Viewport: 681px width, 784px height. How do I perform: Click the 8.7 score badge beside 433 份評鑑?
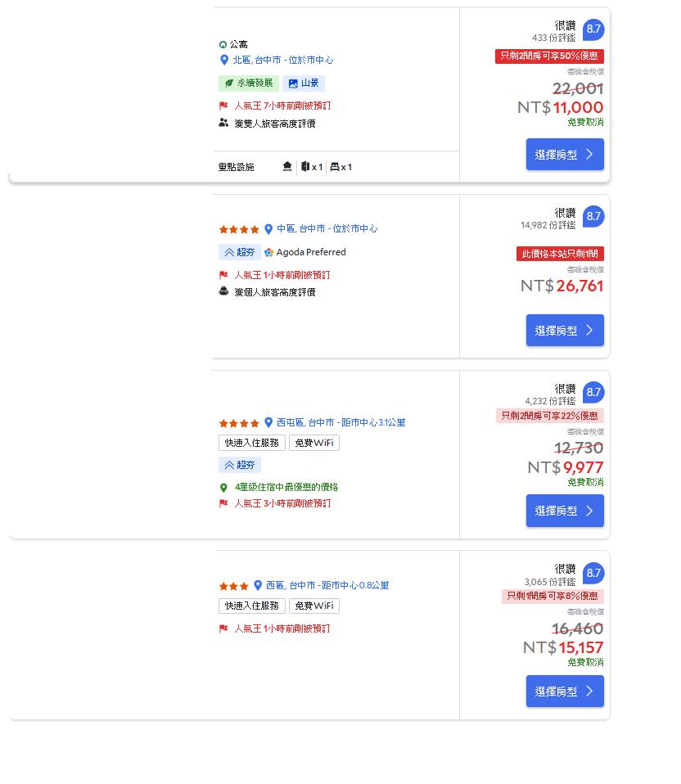pos(593,29)
